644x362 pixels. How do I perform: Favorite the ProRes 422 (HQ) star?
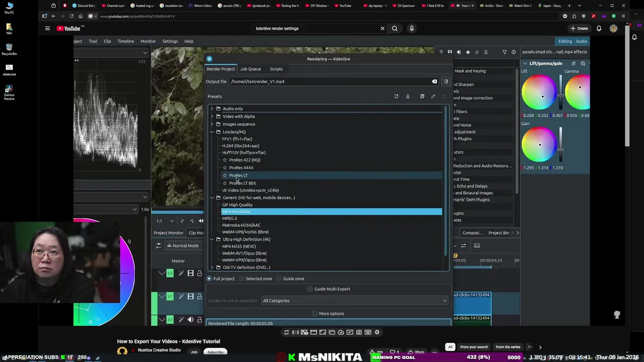pyautogui.click(x=225, y=160)
